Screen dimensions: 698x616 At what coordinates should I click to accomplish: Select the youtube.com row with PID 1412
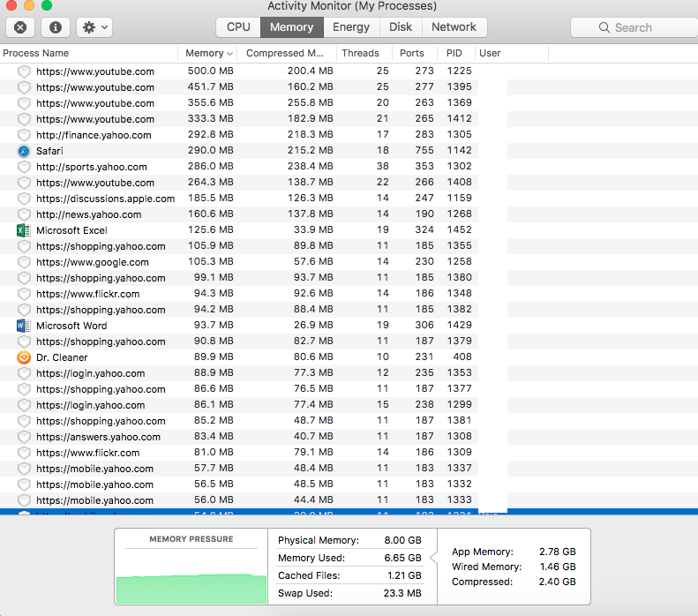[x=349, y=119]
